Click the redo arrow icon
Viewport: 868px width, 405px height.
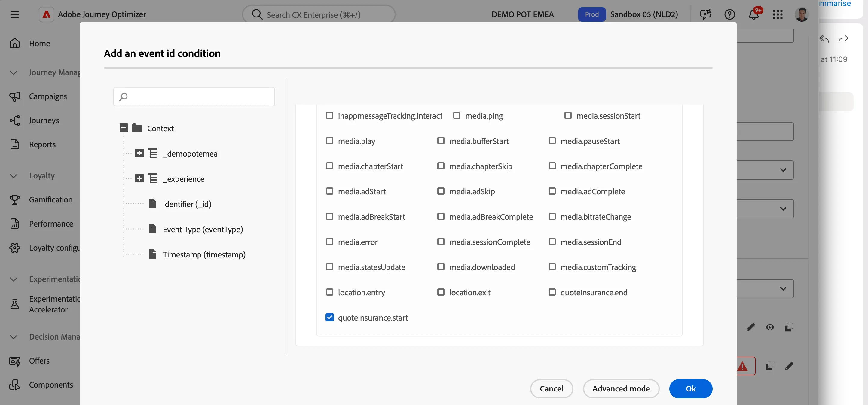coord(843,39)
